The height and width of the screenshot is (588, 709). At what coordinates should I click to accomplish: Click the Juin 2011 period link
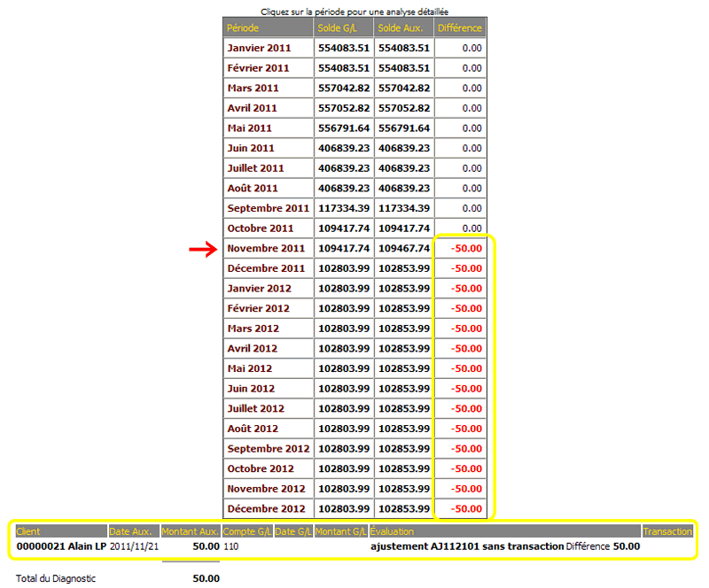point(251,148)
